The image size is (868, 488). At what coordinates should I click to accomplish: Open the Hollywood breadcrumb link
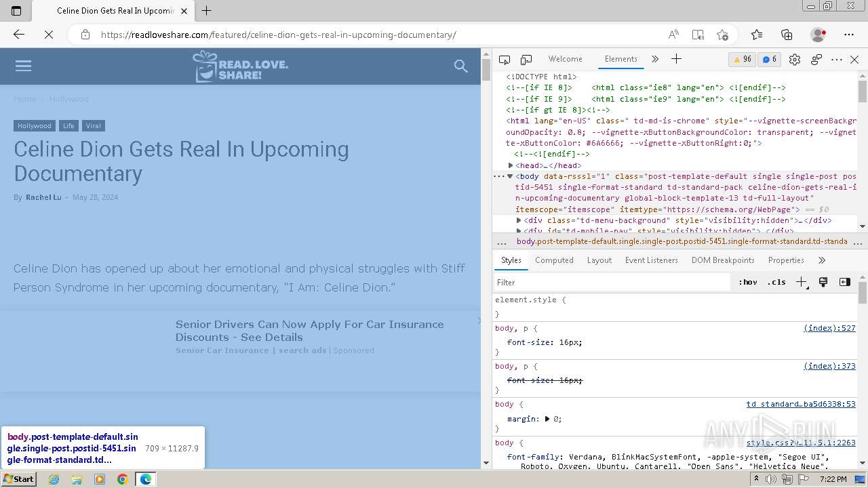(x=69, y=99)
